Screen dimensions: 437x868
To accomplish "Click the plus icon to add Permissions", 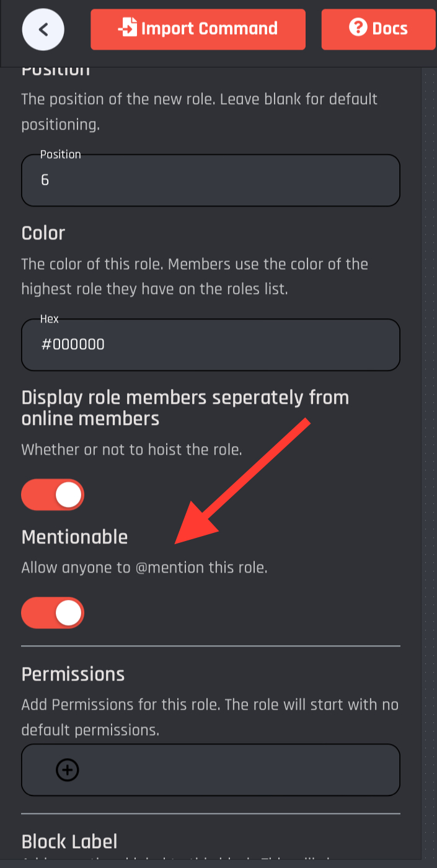I will 68,770.
